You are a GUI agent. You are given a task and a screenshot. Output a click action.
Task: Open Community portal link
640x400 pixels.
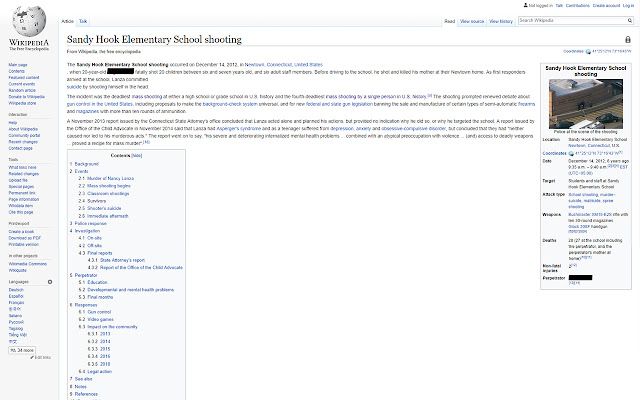24,136
